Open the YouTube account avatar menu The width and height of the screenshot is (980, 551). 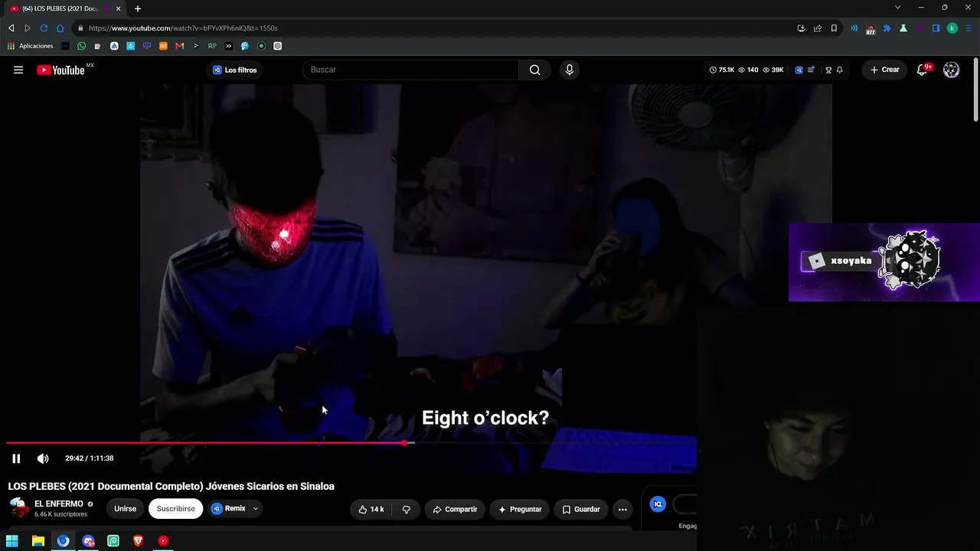[x=951, y=70]
